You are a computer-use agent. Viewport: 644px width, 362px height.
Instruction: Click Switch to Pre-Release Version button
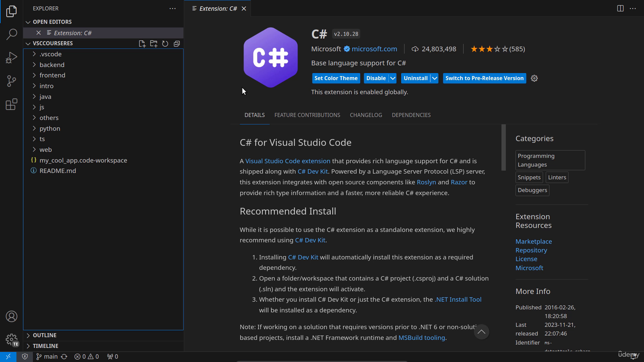point(484,78)
